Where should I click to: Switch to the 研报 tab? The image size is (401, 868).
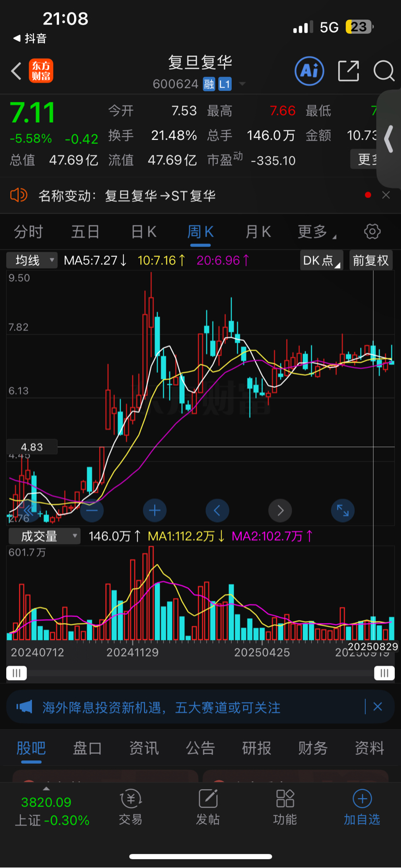256,748
